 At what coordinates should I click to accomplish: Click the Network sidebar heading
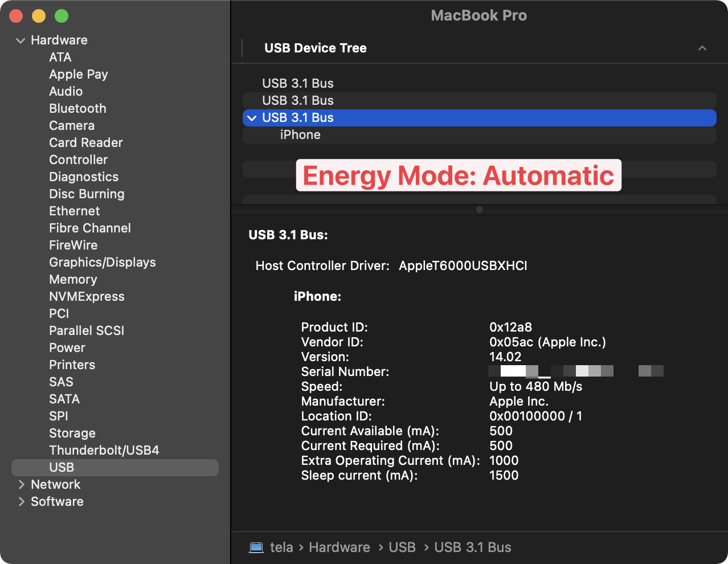pyautogui.click(x=56, y=485)
